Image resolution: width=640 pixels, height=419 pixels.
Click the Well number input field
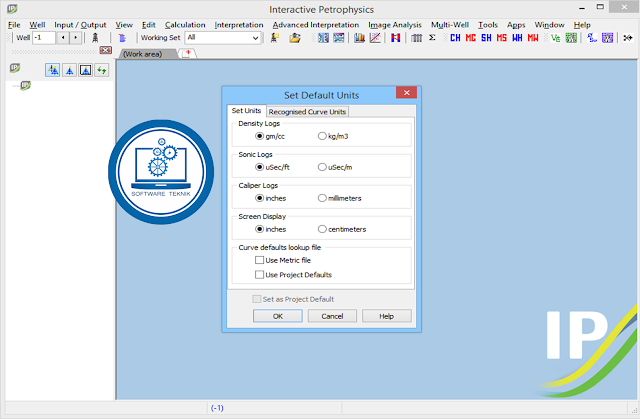(44, 38)
